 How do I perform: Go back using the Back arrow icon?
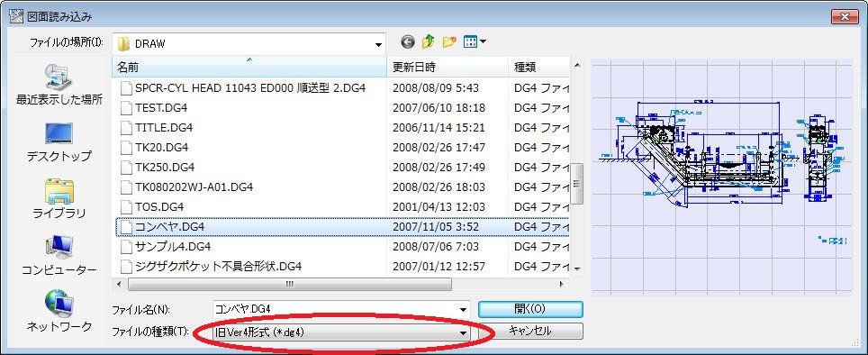[408, 42]
